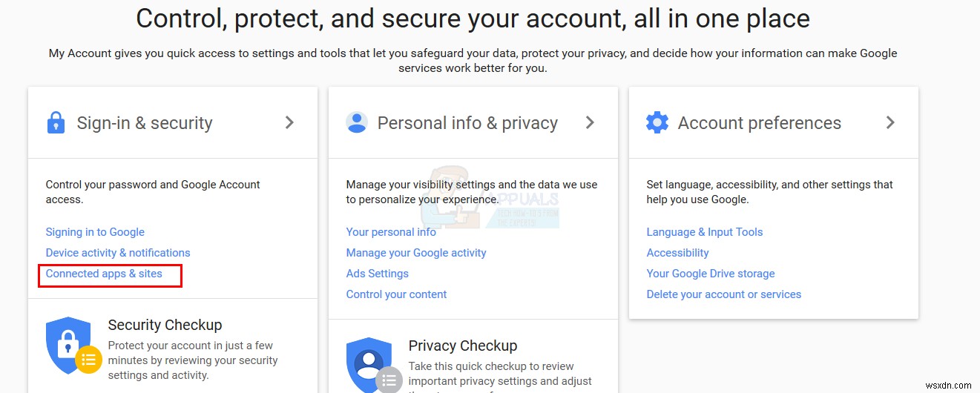The image size is (980, 393).
Task: Open Accessibility settings link
Action: point(677,253)
